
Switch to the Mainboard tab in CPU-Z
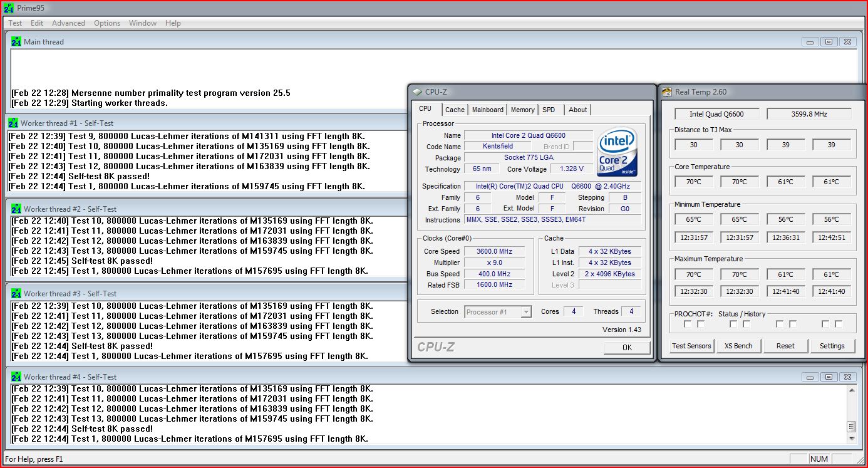pos(488,110)
